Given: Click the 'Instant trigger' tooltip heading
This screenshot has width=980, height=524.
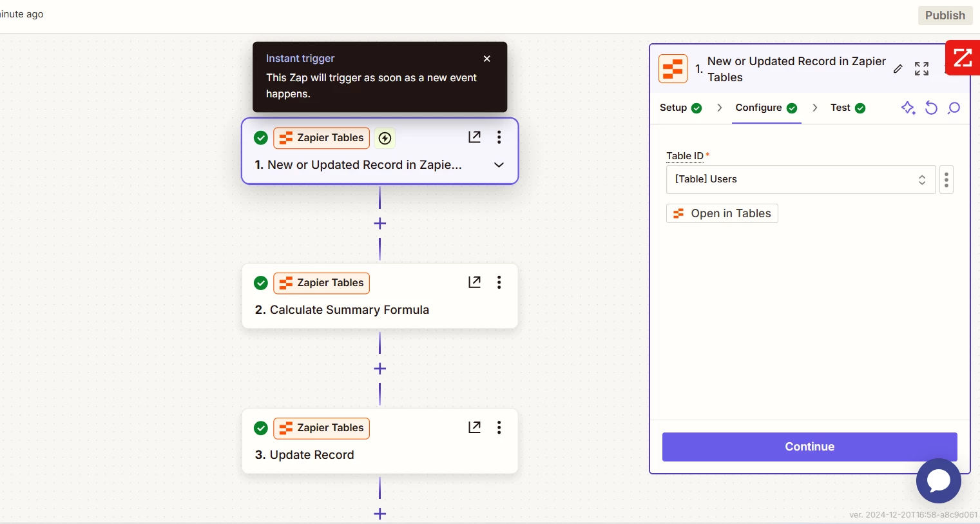Looking at the screenshot, I should (x=300, y=58).
